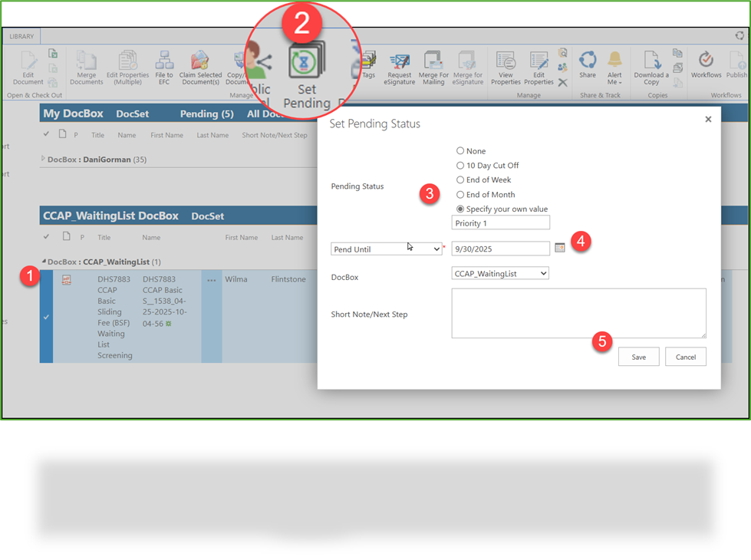Viewport: 751px width, 560px height.
Task: Open the DocBox dropdown showing CCAP_WaitingList
Action: pos(500,272)
